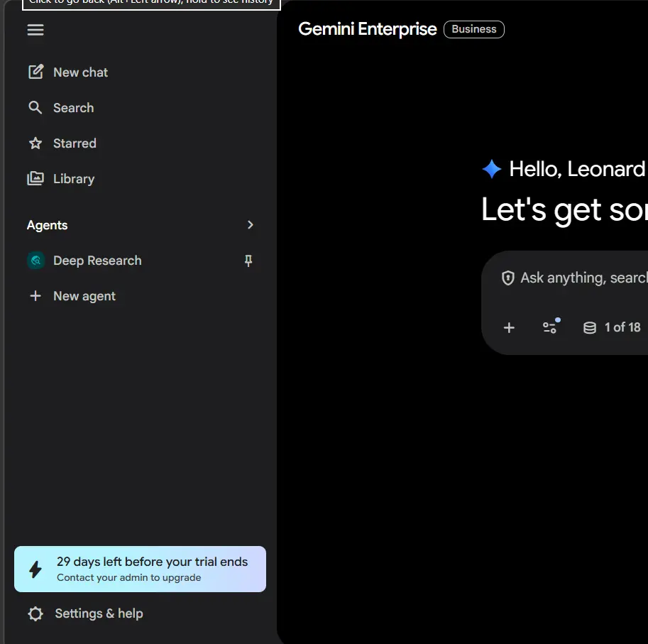648x644 pixels.
Task: Click the Starred star icon
Action: pos(35,143)
